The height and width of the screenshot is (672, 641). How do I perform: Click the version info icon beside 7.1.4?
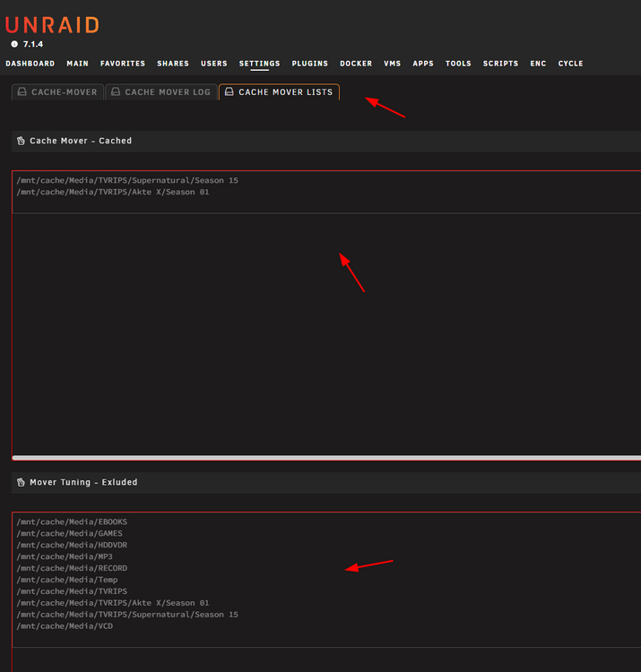point(14,44)
